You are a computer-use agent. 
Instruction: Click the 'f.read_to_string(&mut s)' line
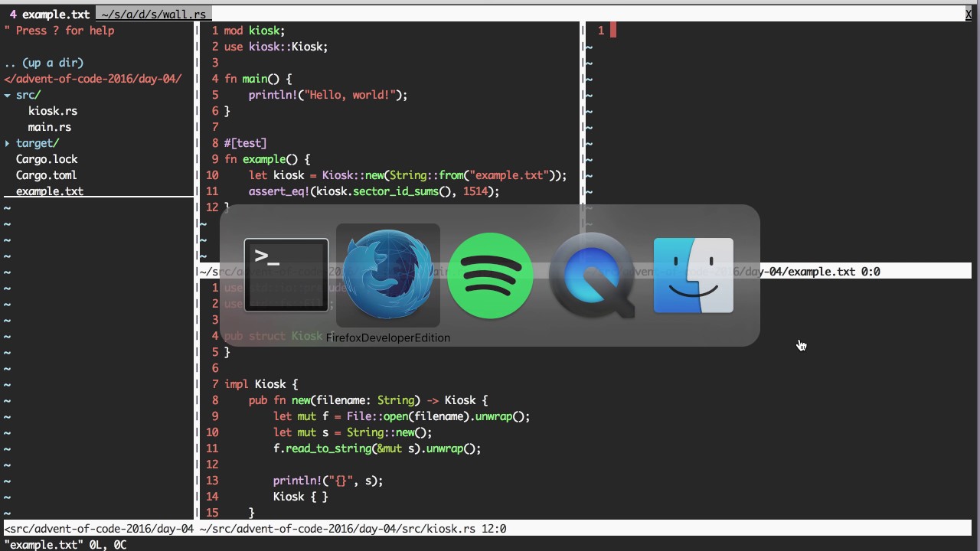point(377,448)
